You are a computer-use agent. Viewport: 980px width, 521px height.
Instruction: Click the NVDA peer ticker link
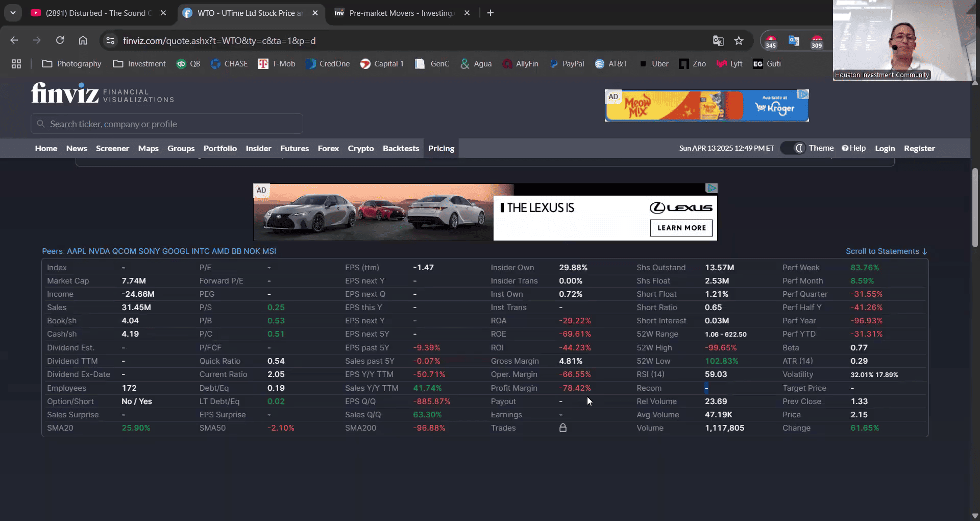[x=99, y=251]
